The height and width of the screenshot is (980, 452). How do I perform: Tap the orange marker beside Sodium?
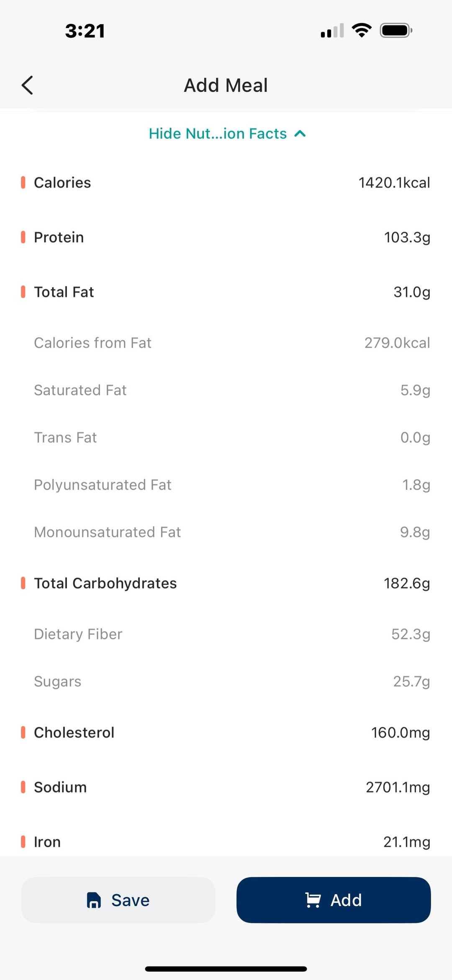pos(23,787)
